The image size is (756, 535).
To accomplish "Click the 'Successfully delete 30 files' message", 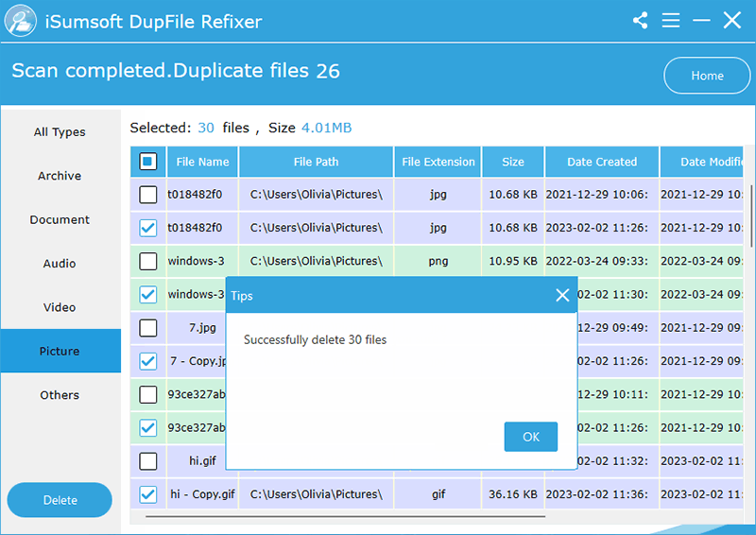I will [x=315, y=339].
